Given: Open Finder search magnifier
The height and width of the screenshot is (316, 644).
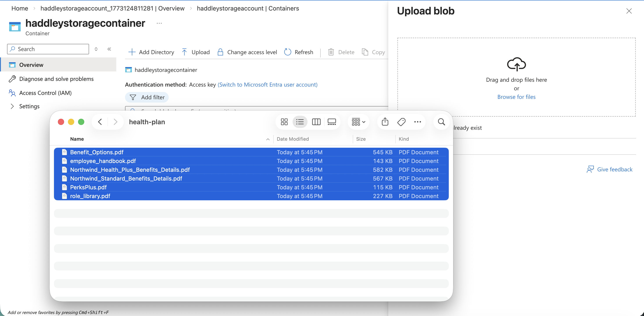Looking at the screenshot, I should 441,122.
